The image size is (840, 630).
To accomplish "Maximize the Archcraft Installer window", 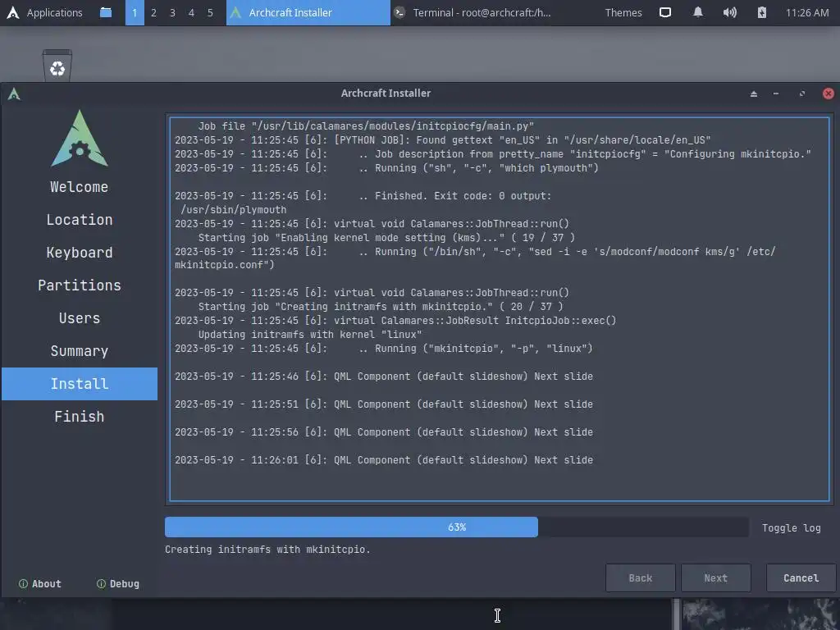I will pos(802,94).
